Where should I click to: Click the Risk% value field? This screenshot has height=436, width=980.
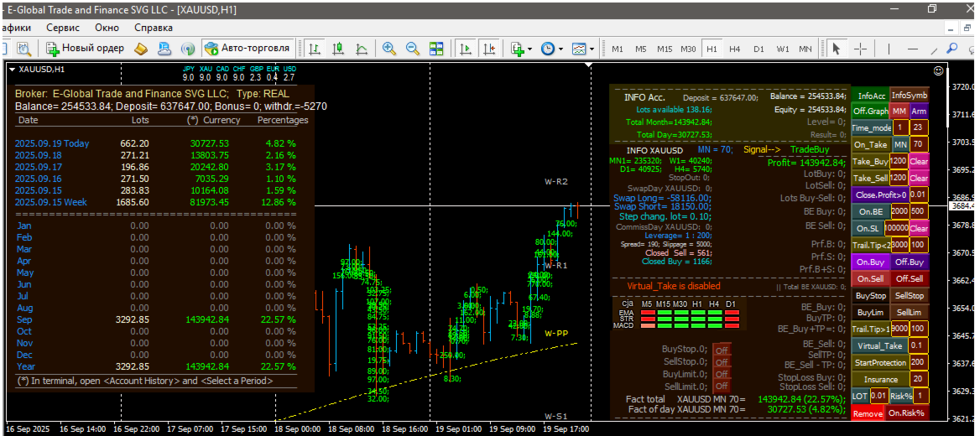[920, 396]
